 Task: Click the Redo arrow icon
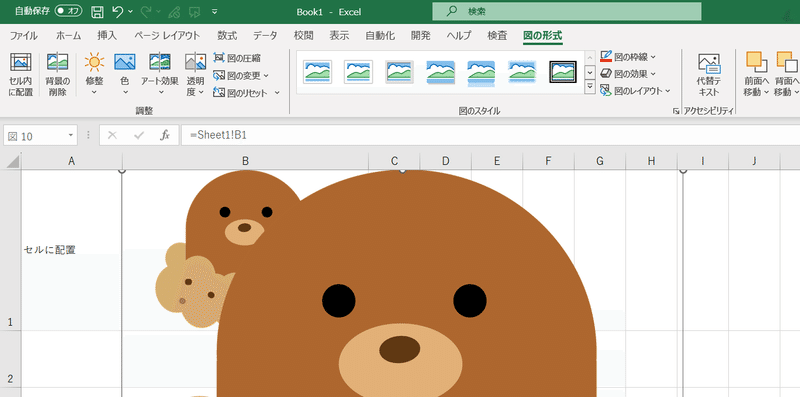(x=145, y=11)
